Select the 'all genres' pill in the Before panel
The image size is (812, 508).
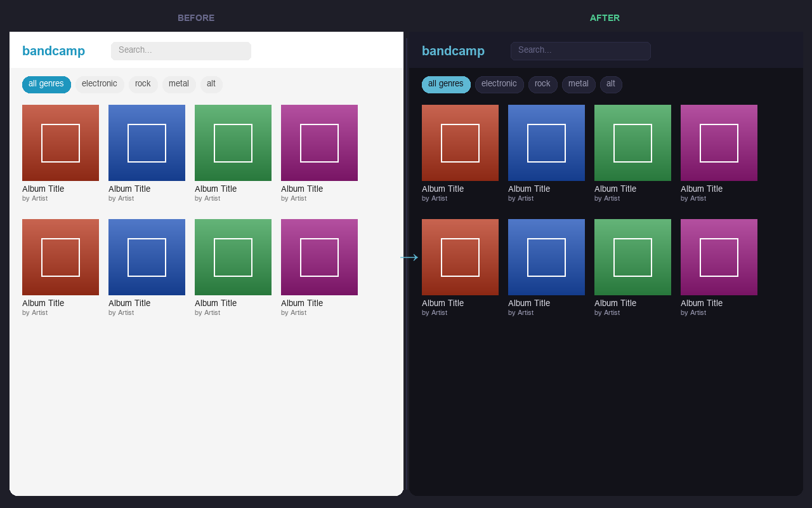46,84
